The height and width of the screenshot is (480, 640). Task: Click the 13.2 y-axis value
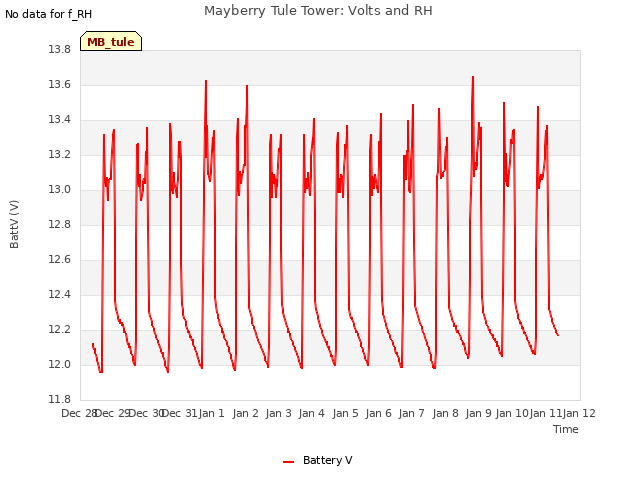(60, 155)
